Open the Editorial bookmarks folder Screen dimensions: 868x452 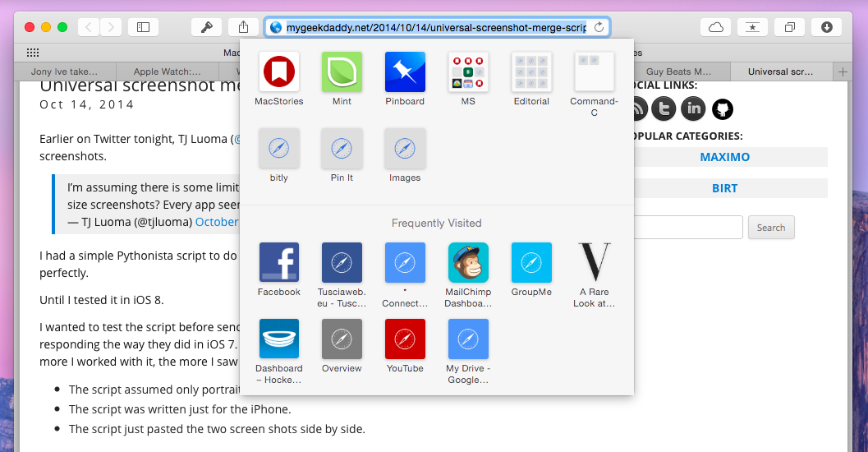(x=531, y=72)
